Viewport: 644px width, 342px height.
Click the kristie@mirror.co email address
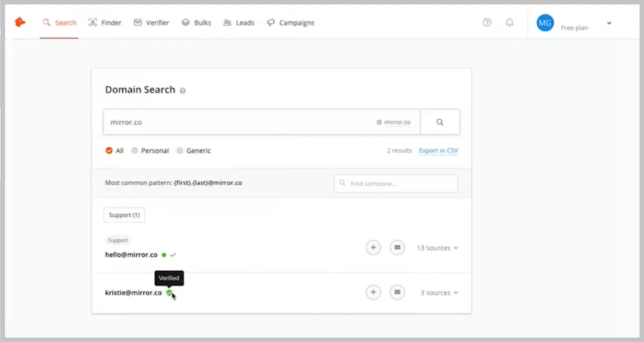[x=134, y=293]
